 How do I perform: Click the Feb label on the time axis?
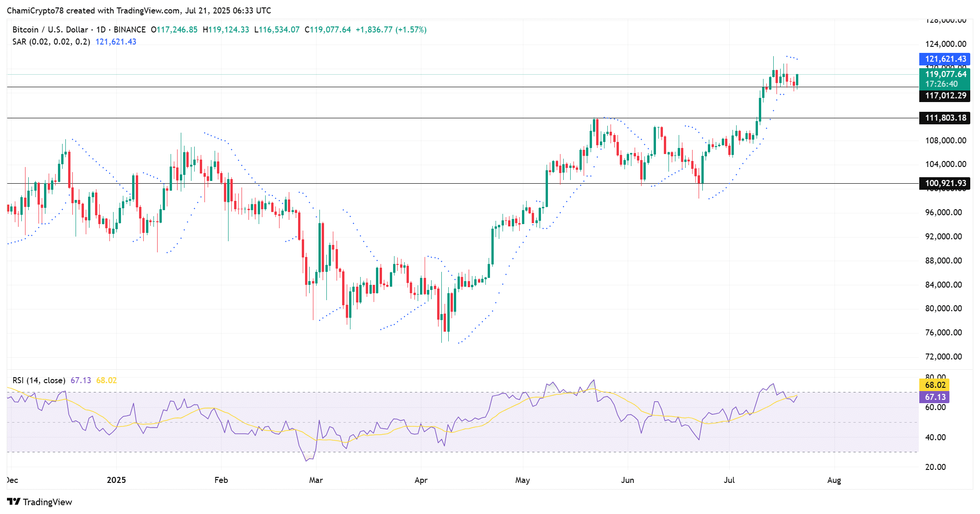(x=221, y=480)
